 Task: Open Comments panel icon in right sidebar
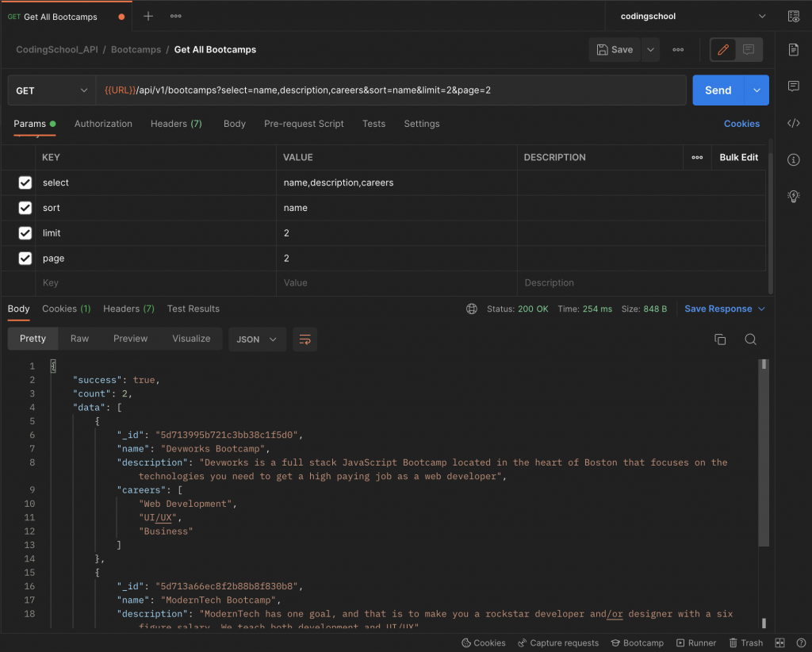click(793, 86)
